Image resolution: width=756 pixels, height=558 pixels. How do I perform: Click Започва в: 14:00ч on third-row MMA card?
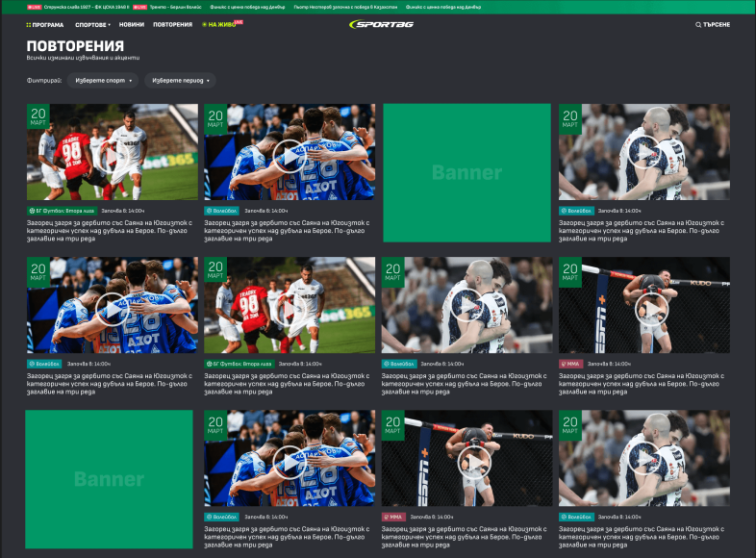coord(432,517)
